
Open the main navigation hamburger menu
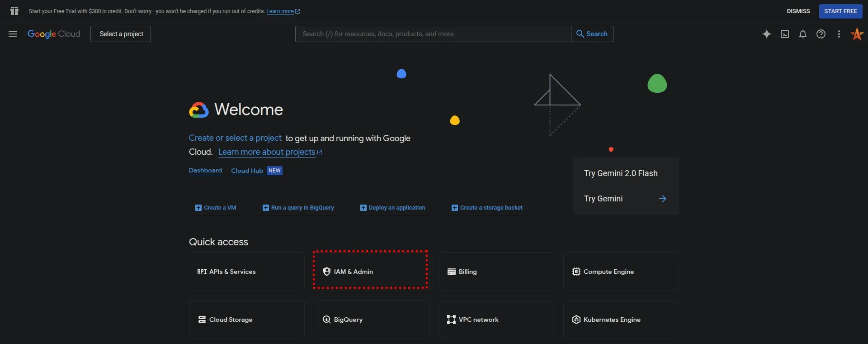[x=13, y=34]
